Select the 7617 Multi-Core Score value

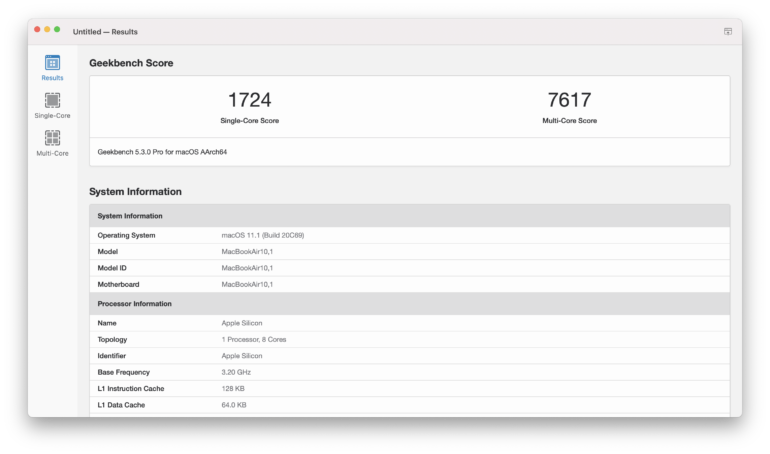569,100
